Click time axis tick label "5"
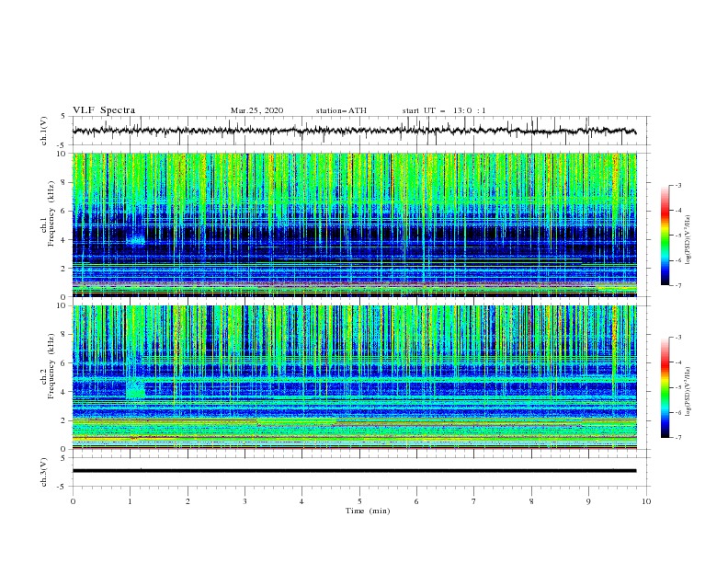728x563 pixels. (x=359, y=501)
